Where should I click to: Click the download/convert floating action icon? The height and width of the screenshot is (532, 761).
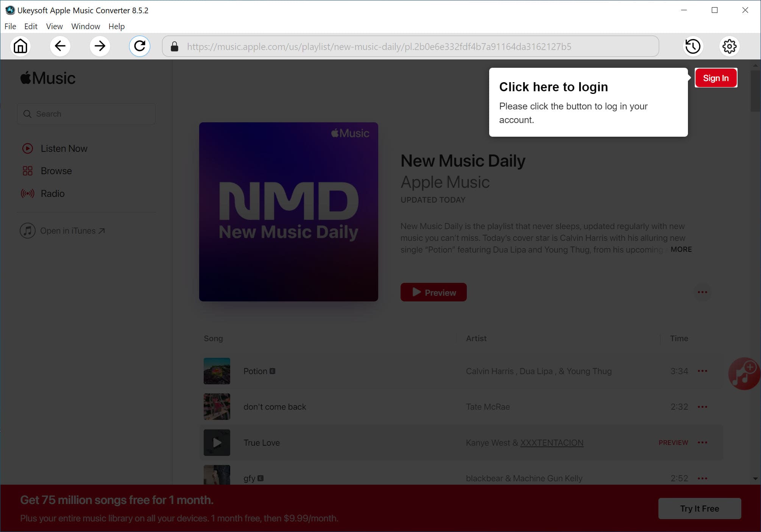[744, 373]
